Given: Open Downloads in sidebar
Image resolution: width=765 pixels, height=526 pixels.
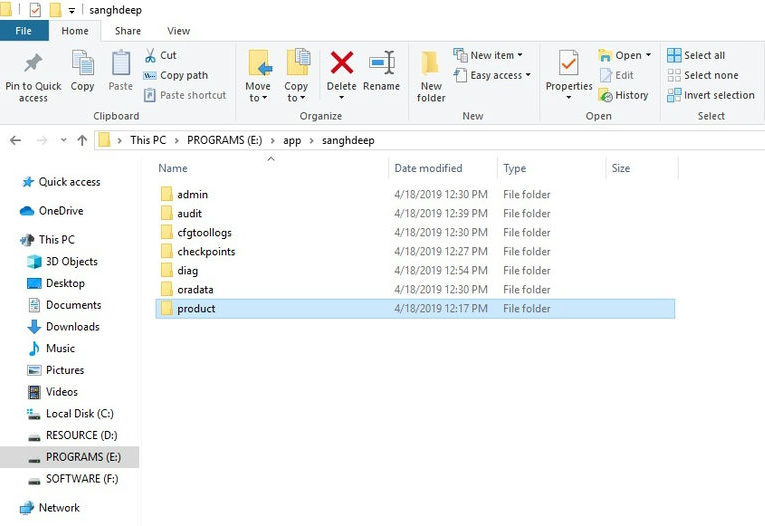Looking at the screenshot, I should click(63, 326).
